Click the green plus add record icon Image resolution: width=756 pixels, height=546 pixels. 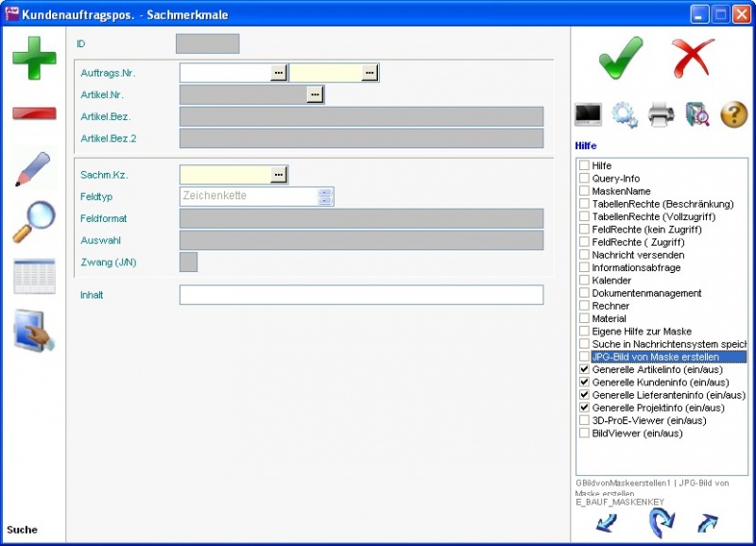pyautogui.click(x=34, y=58)
